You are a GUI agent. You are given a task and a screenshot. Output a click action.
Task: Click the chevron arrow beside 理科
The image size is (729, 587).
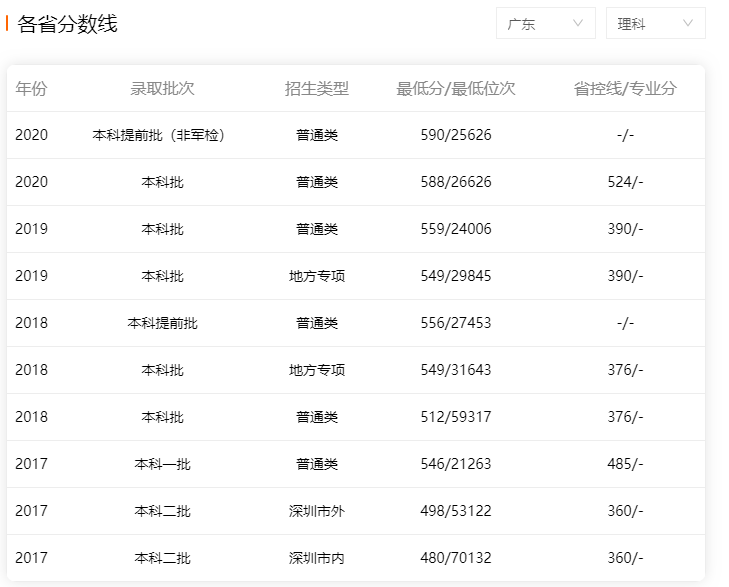pos(688,24)
